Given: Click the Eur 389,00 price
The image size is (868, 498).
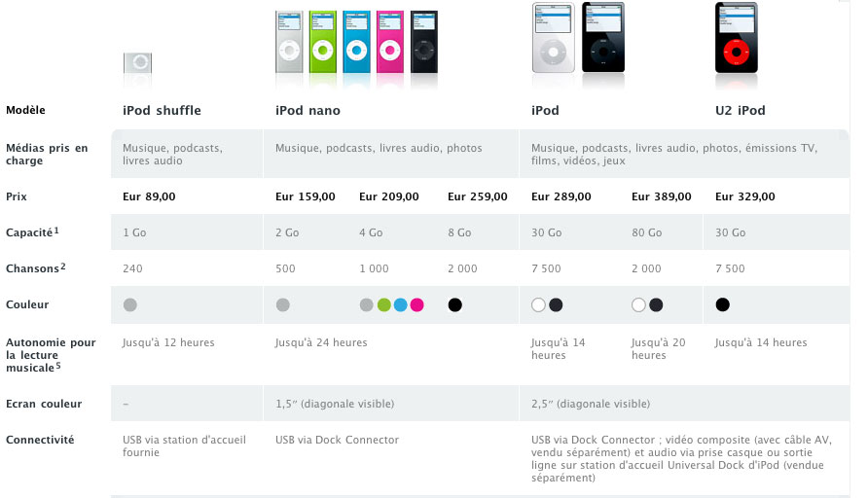Looking at the screenshot, I should tap(662, 196).
